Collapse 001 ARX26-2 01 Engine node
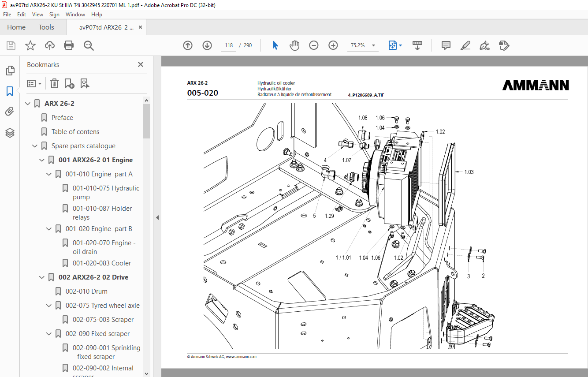This screenshot has width=588, height=377. tap(42, 160)
